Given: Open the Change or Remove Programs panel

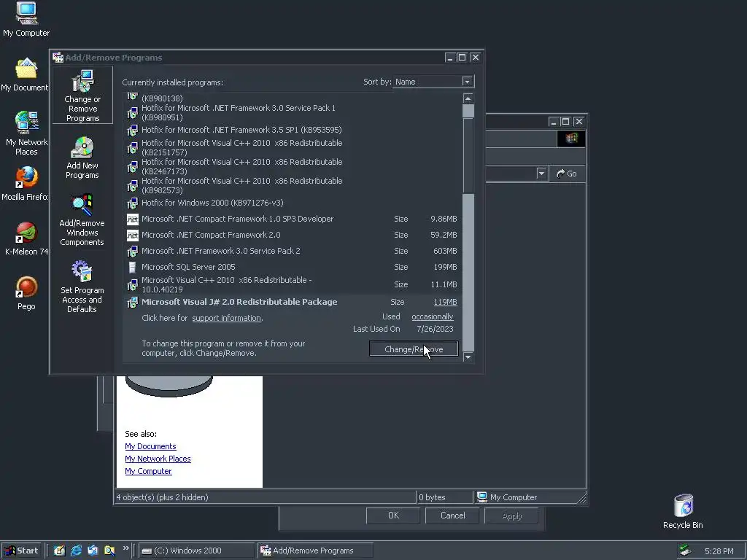Looking at the screenshot, I should [x=82, y=96].
